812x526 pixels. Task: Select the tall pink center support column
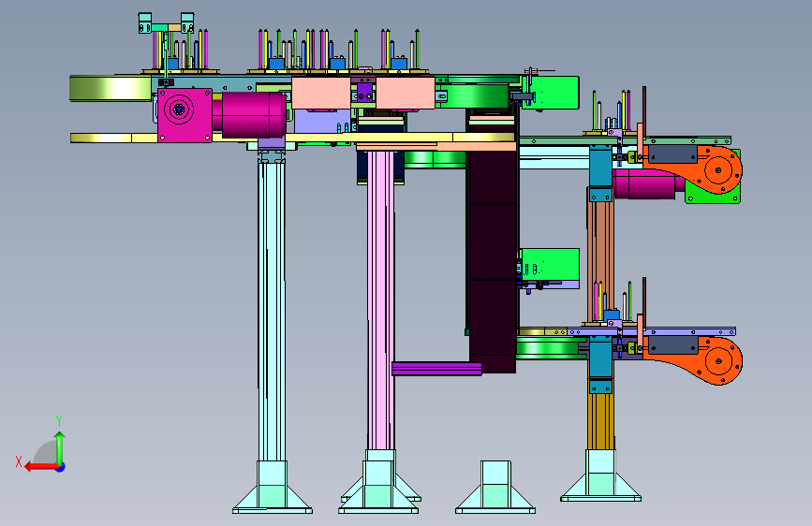[380, 300]
